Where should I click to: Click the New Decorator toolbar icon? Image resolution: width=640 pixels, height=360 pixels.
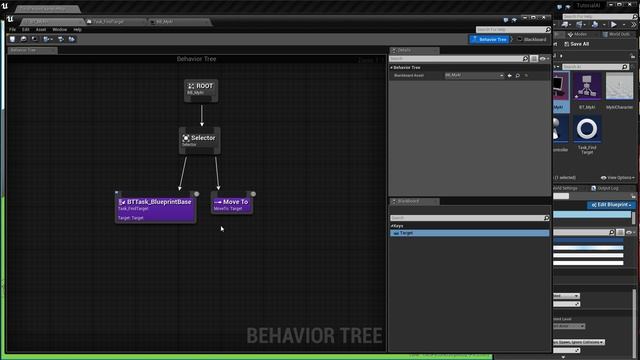[61, 39]
